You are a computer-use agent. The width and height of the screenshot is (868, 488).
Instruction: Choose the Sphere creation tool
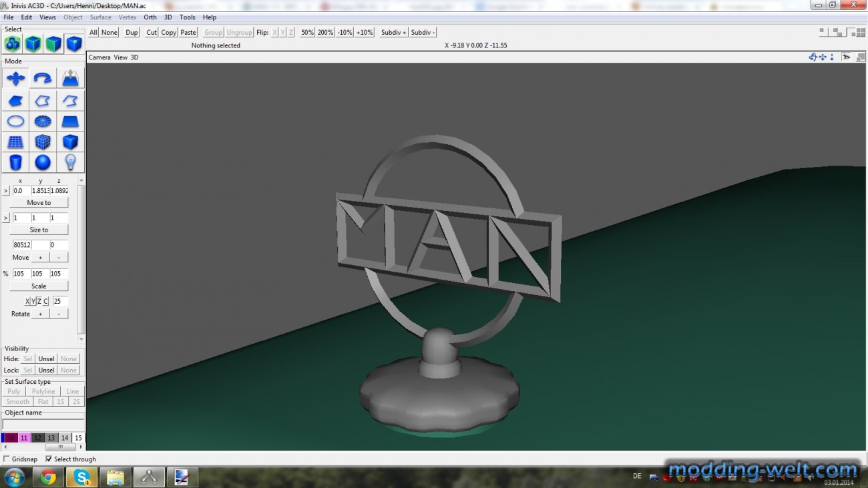[43, 162]
